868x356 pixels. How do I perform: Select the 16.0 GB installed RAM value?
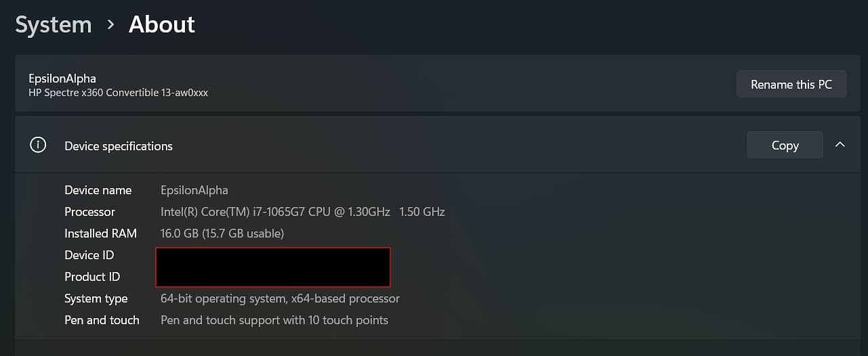pyautogui.click(x=222, y=233)
